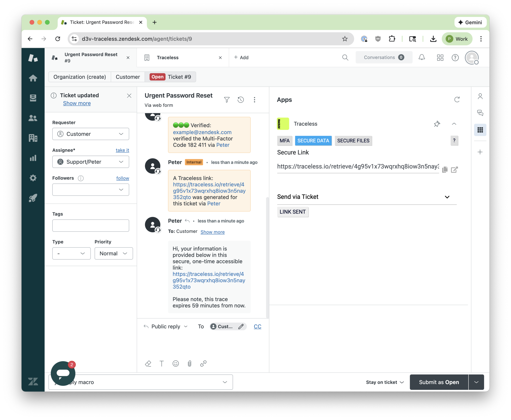Image resolution: width=511 pixels, height=420 pixels.
Task: Toggle the Apps panel grid button
Action: (480, 130)
